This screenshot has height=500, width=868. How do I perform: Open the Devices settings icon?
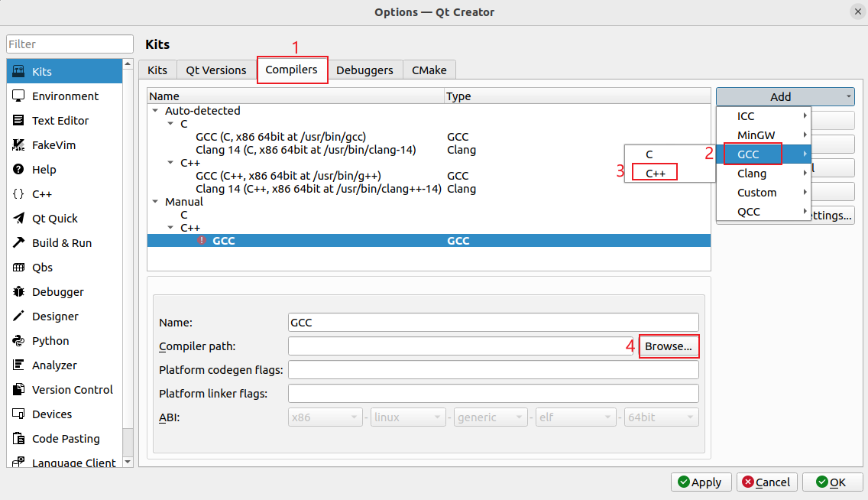(x=18, y=414)
